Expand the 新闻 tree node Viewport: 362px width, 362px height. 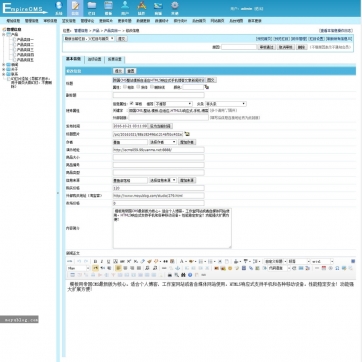(x=4, y=65)
